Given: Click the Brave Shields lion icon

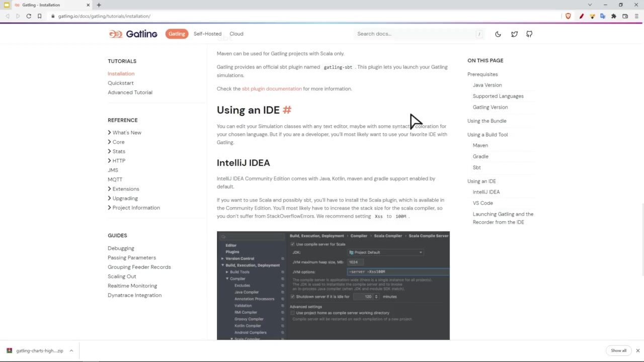Looking at the screenshot, I should [568, 16].
